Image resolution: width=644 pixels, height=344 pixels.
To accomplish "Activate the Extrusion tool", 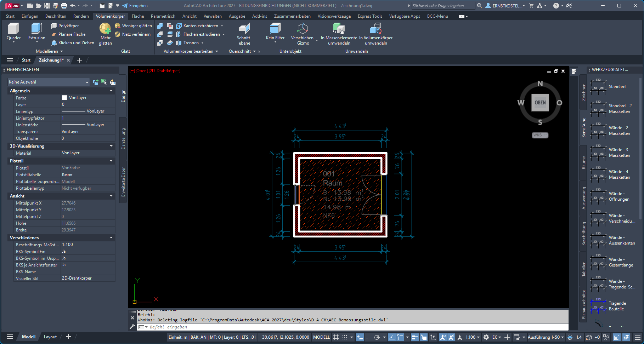I will pyautogui.click(x=37, y=32).
